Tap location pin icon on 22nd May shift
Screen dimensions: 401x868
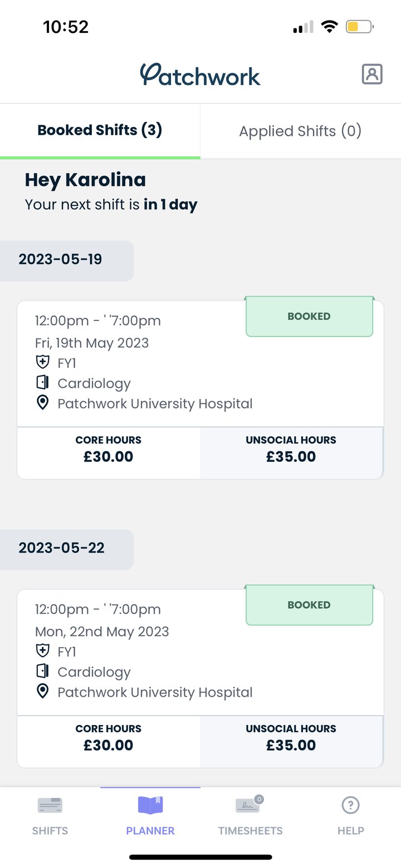[x=42, y=692]
